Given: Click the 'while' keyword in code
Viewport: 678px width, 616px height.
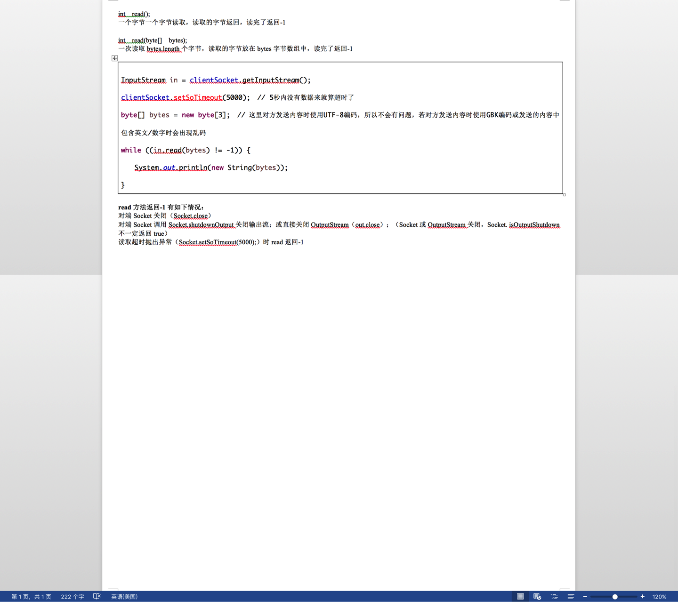Looking at the screenshot, I should click(x=131, y=150).
